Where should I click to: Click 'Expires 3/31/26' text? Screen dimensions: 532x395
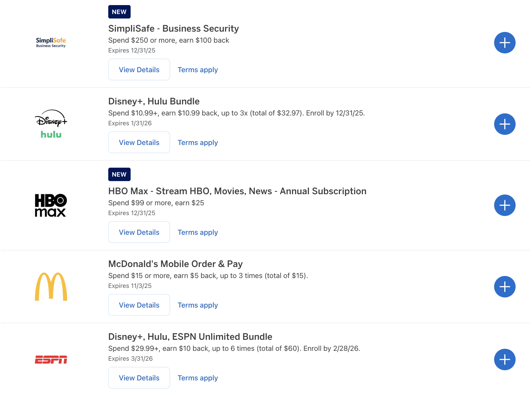pos(130,359)
